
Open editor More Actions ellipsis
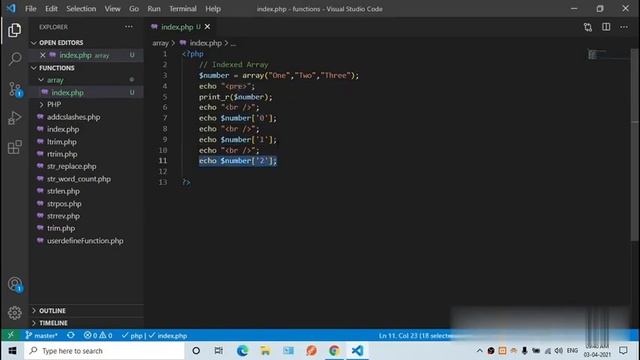point(624,27)
